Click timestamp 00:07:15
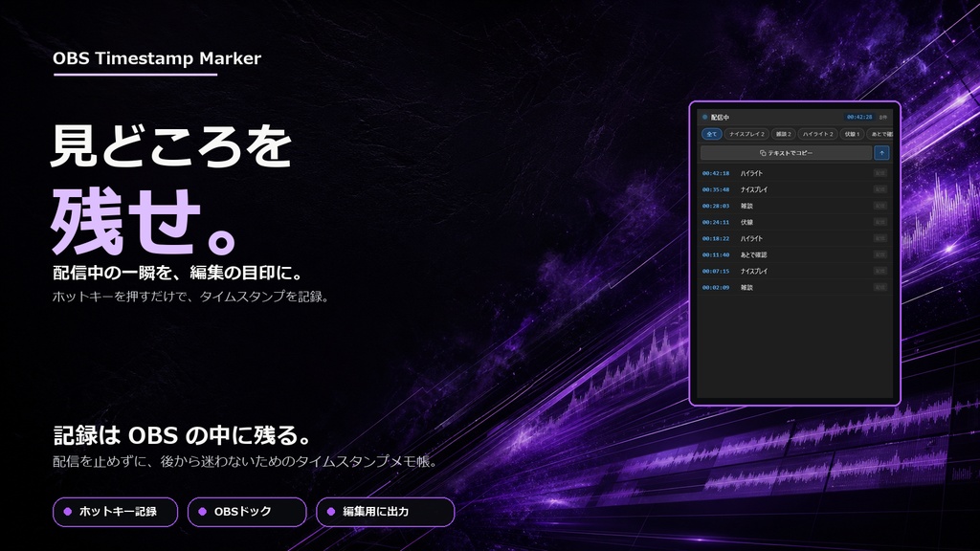The image size is (980, 551). click(716, 271)
